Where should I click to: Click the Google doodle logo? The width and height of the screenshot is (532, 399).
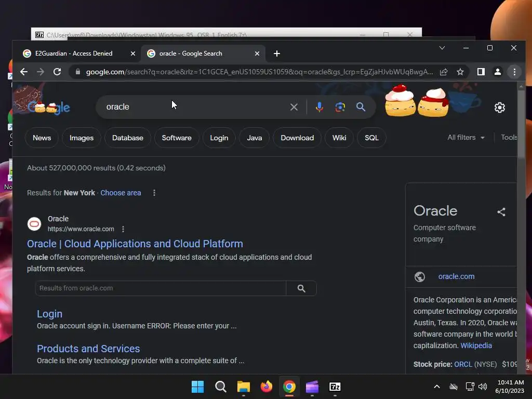click(48, 108)
